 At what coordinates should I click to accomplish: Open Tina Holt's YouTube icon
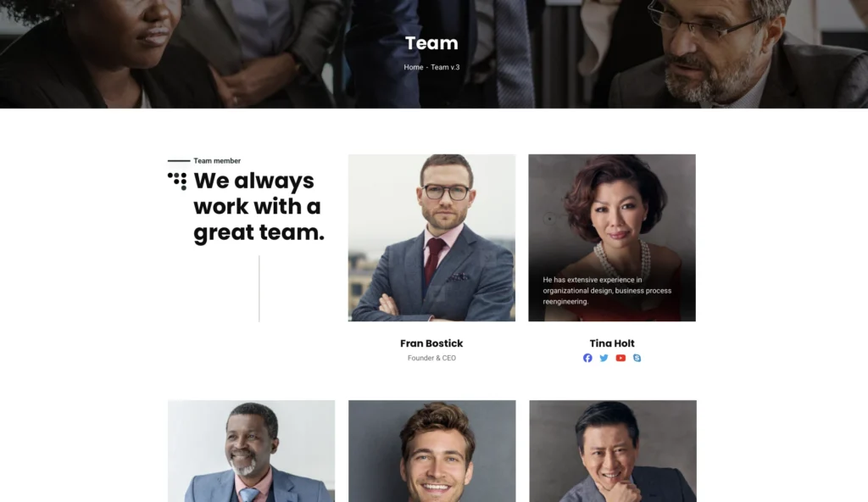[x=620, y=358]
